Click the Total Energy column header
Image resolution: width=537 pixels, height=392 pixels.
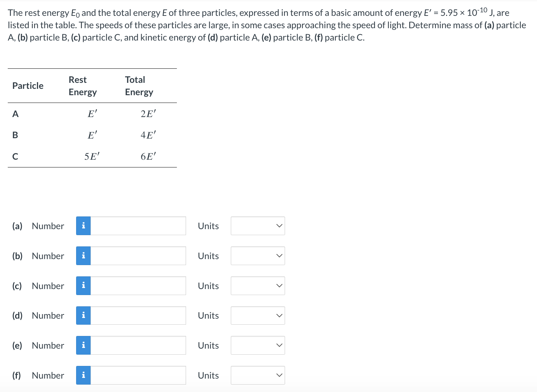(x=139, y=86)
